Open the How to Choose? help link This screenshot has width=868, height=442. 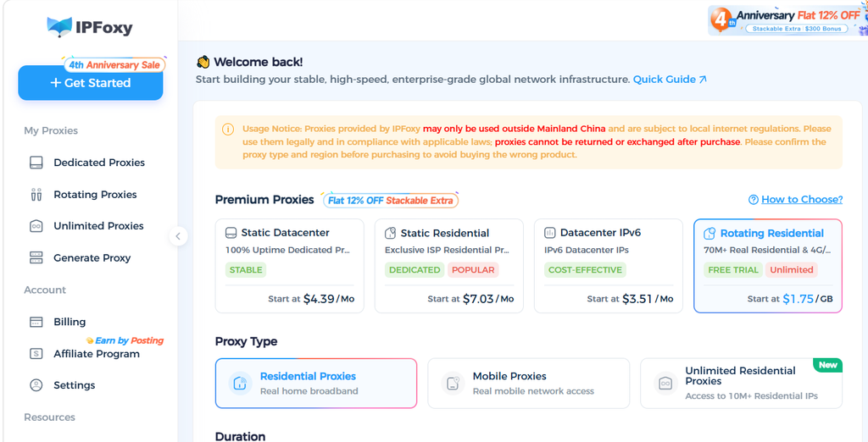coord(795,199)
